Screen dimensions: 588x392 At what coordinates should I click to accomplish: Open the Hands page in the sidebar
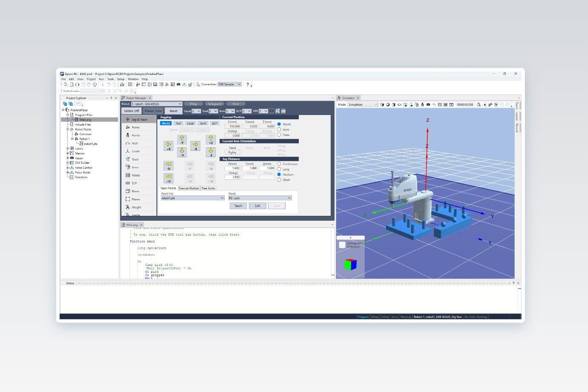pos(135,135)
